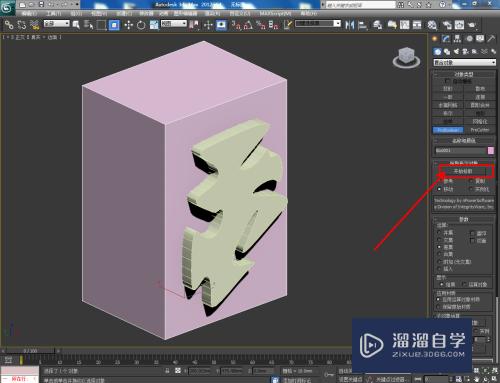
Task: Open the 渲染(R) menu
Action: [x=212, y=14]
